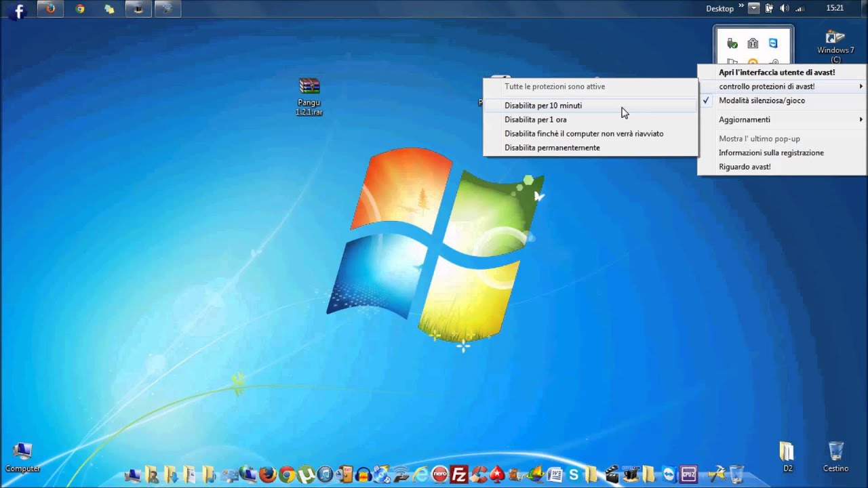Open the volume speaker tray icon
The width and height of the screenshot is (868, 488).
[x=785, y=8]
